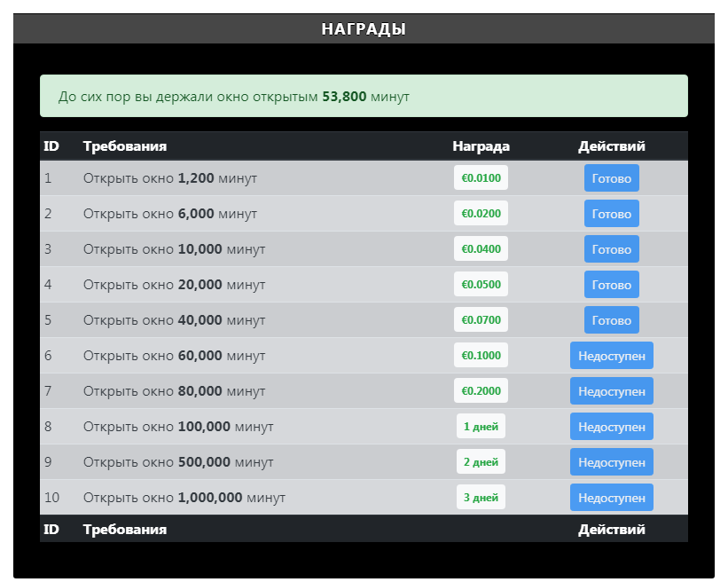The height and width of the screenshot is (582, 728).
Task: Click the top ID column header
Action: coord(51,146)
